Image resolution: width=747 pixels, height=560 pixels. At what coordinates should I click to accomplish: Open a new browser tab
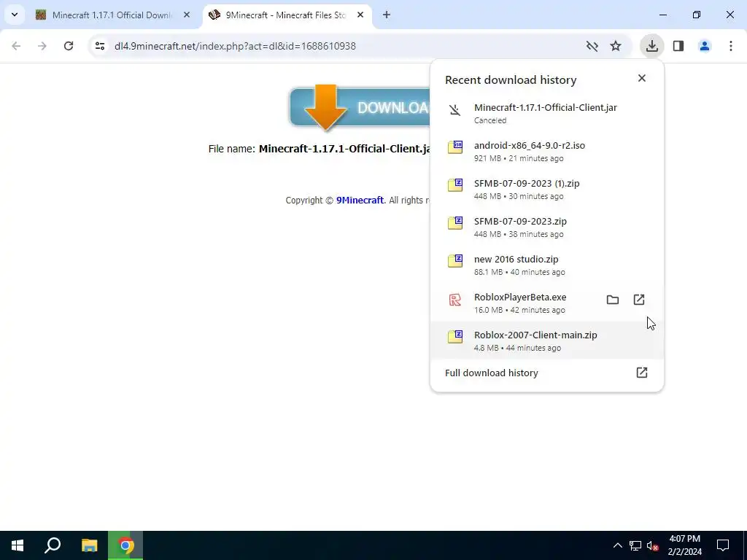[x=387, y=15]
